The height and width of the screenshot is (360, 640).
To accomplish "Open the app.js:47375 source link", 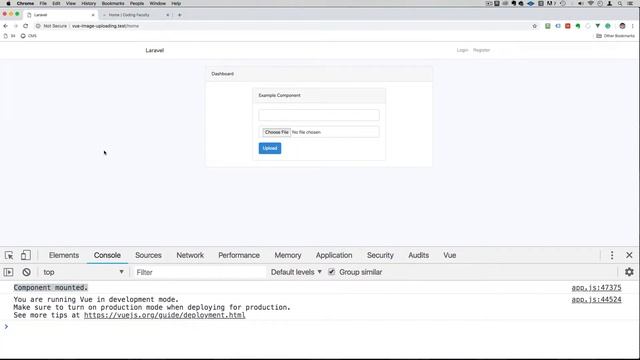I will click(x=596, y=288).
